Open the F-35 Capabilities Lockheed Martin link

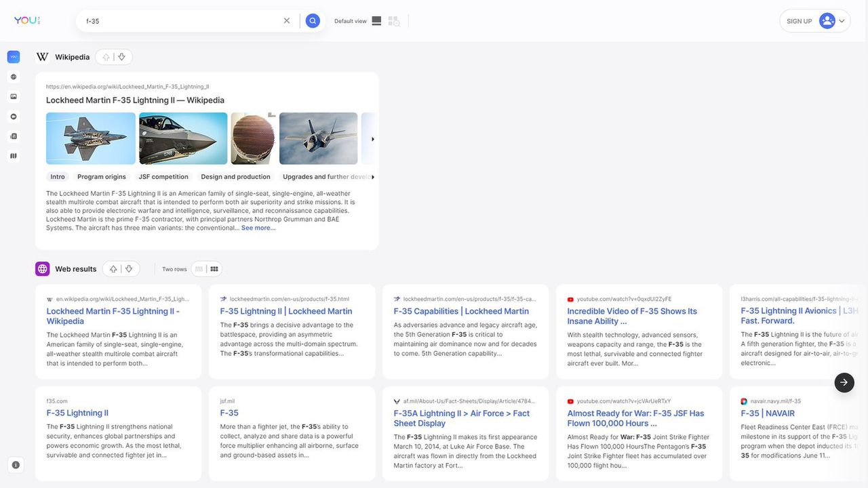[461, 311]
